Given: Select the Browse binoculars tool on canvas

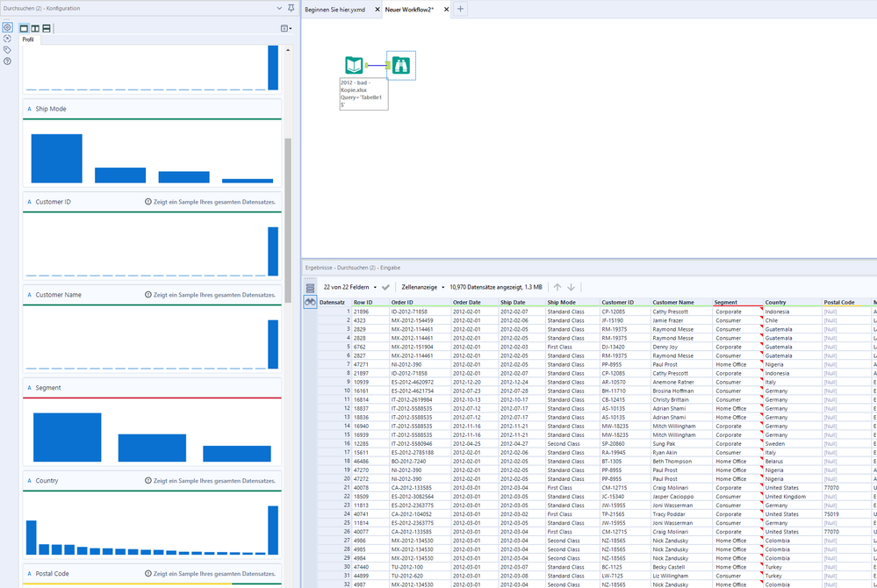Looking at the screenshot, I should click(401, 66).
